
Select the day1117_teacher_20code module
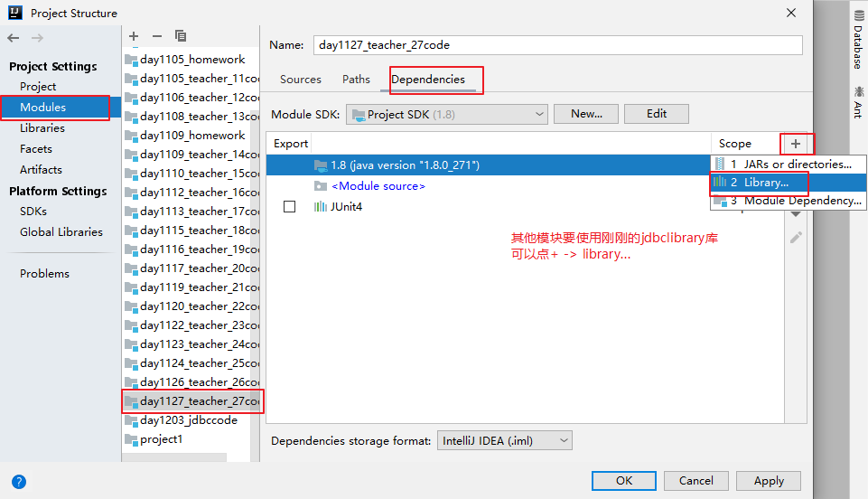(191, 268)
